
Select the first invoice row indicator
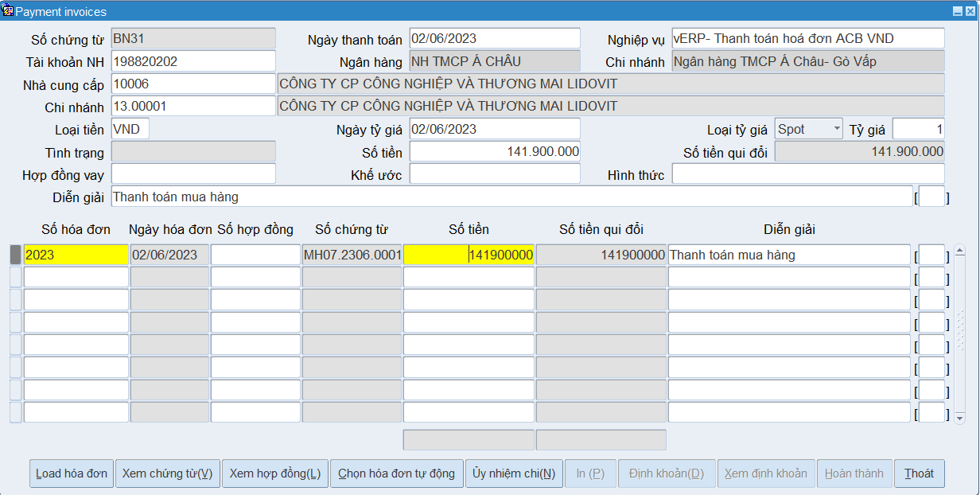point(15,255)
